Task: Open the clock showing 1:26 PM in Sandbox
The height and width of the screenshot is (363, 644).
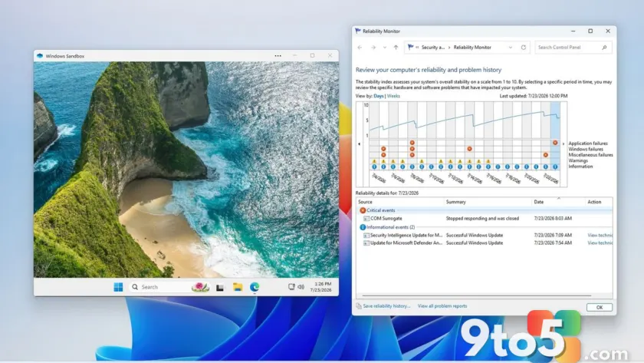Action: click(x=320, y=287)
